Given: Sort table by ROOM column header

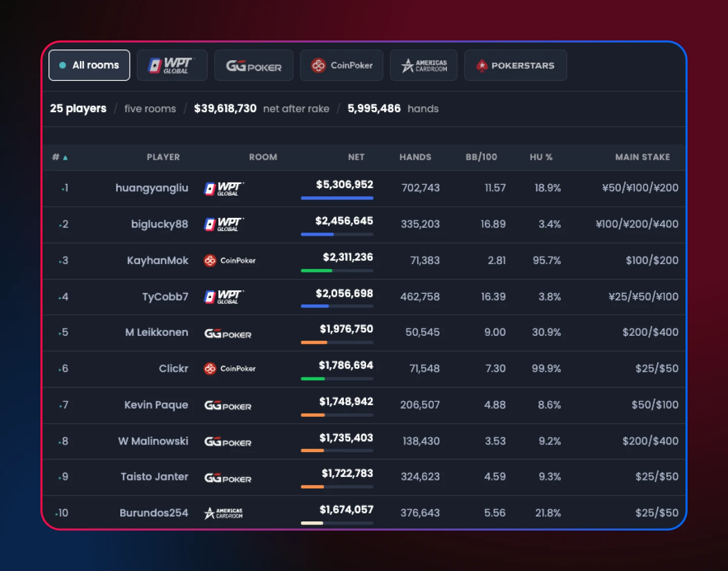Looking at the screenshot, I should click(x=263, y=157).
